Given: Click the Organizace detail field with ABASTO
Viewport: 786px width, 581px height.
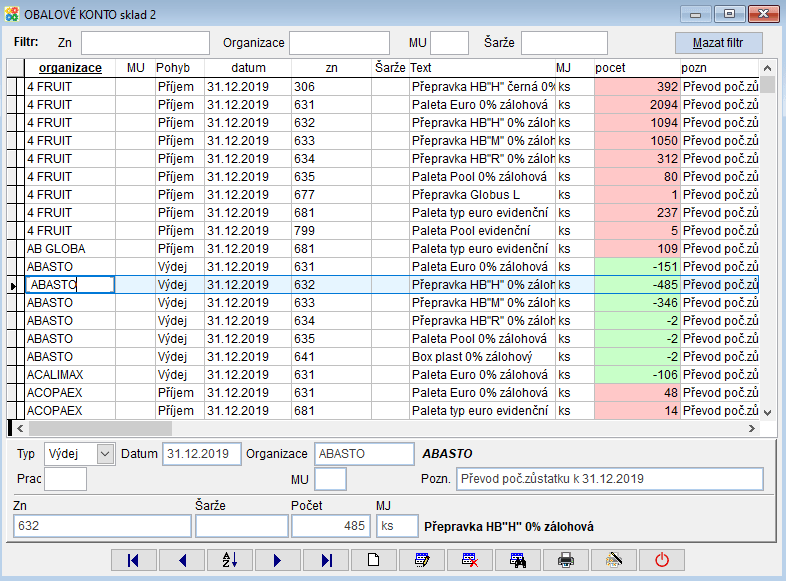Looking at the screenshot, I should [x=364, y=454].
